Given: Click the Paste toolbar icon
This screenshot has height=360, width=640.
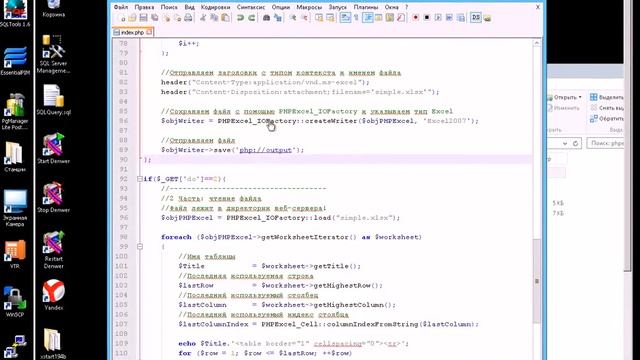Looking at the screenshot, I should 225,18.
